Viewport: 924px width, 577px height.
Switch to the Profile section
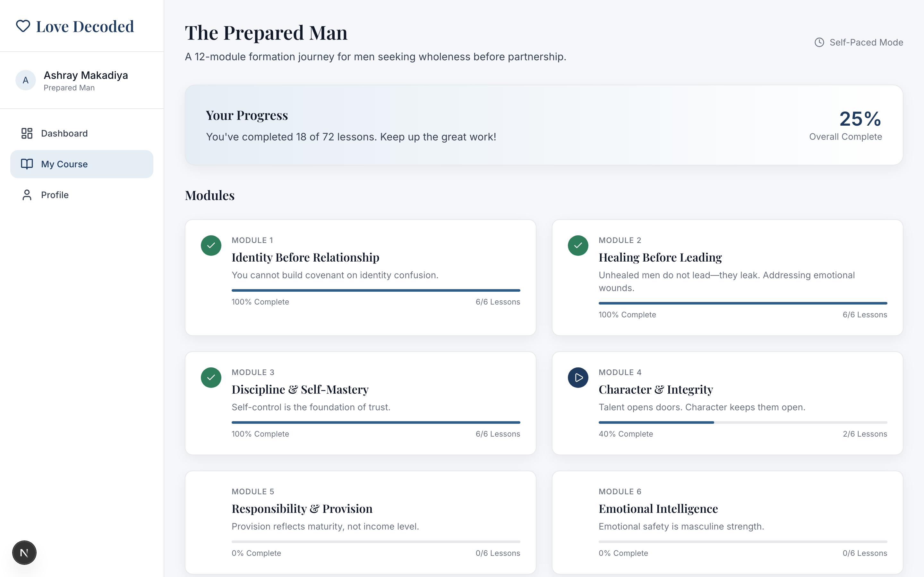click(55, 195)
